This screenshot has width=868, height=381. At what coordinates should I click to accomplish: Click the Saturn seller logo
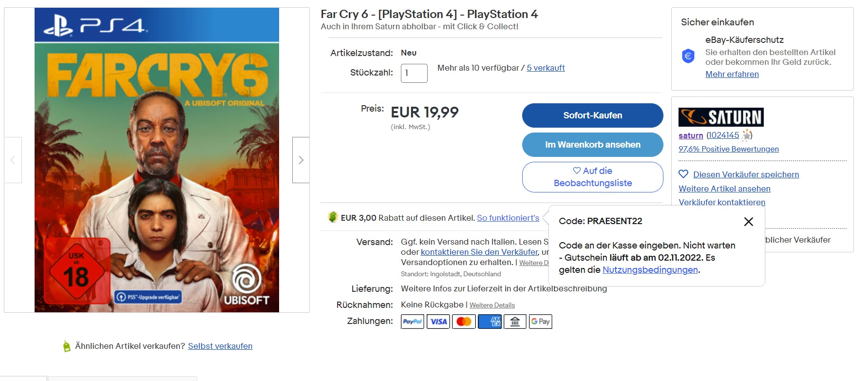[721, 117]
